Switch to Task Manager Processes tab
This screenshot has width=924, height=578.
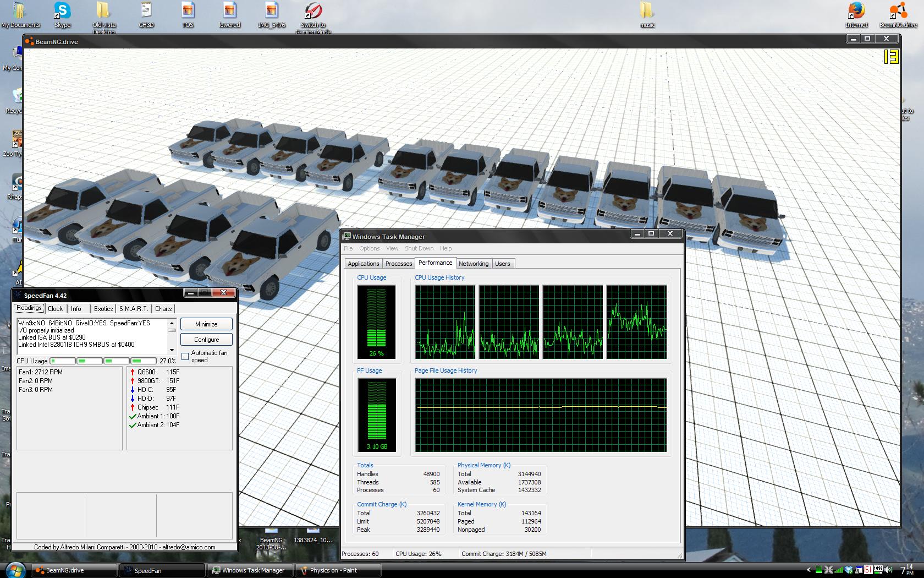tap(399, 264)
